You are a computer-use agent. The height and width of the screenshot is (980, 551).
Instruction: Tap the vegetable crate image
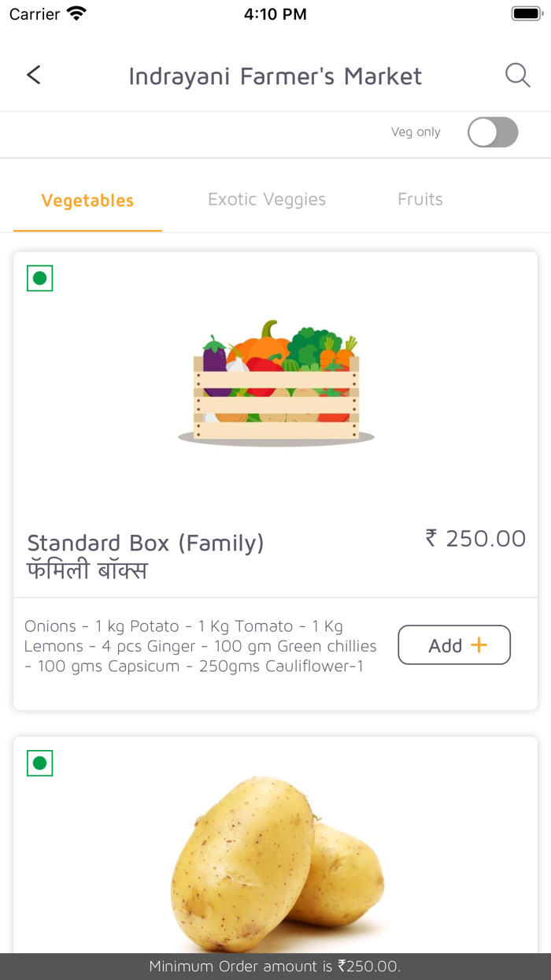click(275, 384)
